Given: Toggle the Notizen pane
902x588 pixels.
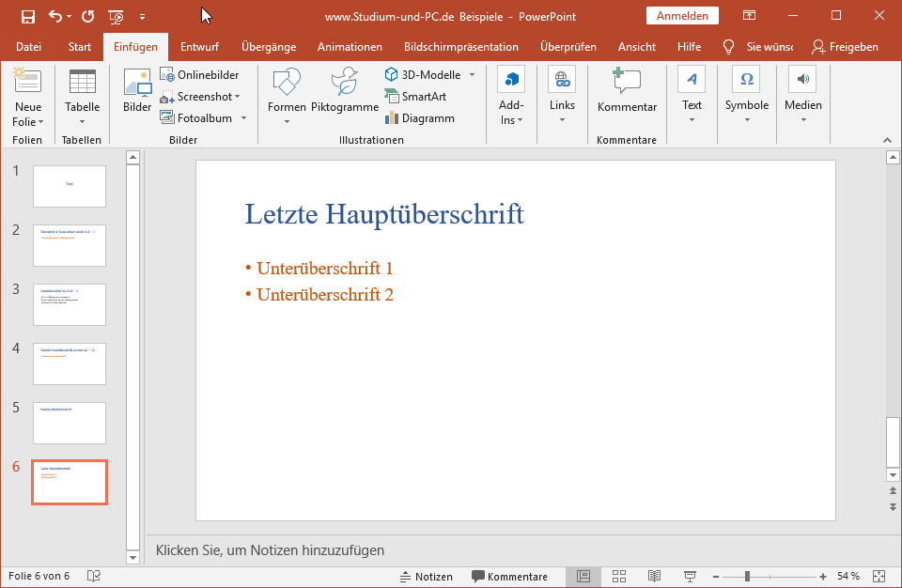Looking at the screenshot, I should click(x=426, y=577).
